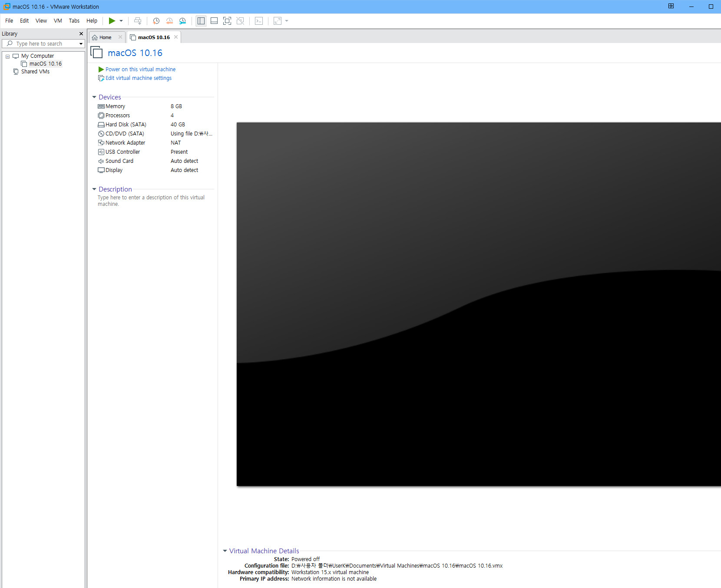Switch to the macOS 10.16 tab
The image size is (721, 588).
point(154,37)
